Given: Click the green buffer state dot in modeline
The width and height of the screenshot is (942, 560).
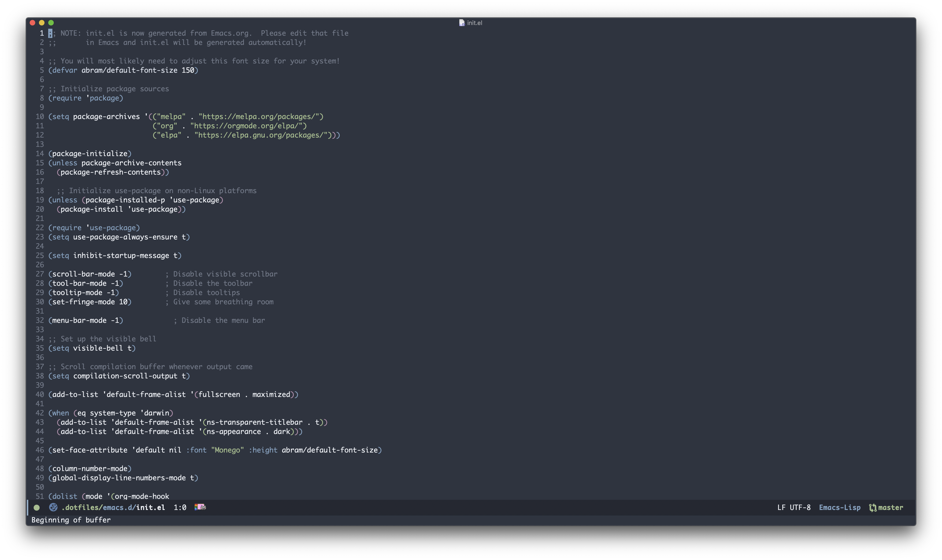Looking at the screenshot, I should coord(37,508).
